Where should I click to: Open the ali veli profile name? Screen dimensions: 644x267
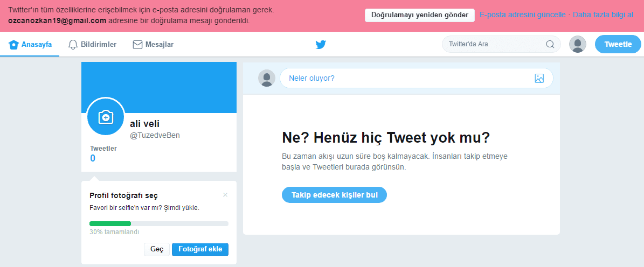pos(144,123)
